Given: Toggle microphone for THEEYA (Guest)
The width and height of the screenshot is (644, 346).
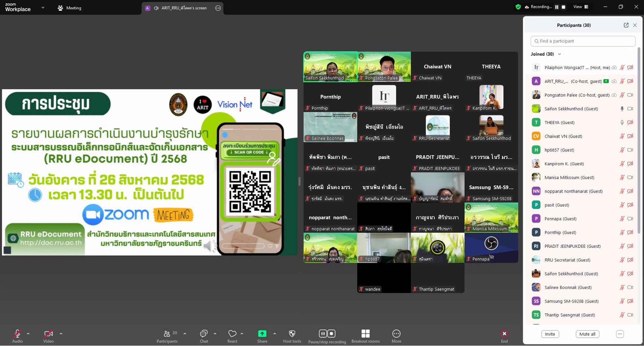Looking at the screenshot, I should [622, 122].
